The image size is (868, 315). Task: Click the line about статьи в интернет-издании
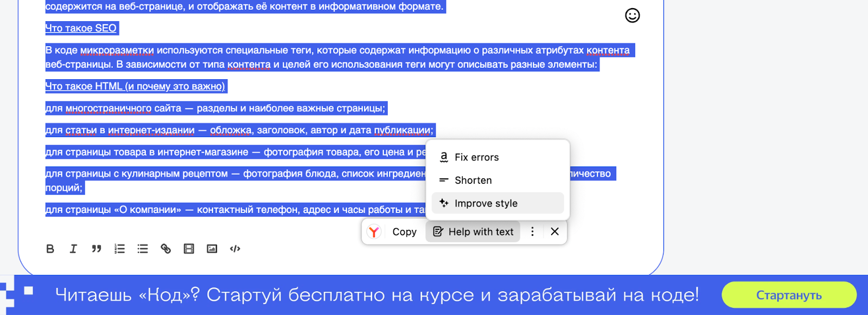(239, 130)
